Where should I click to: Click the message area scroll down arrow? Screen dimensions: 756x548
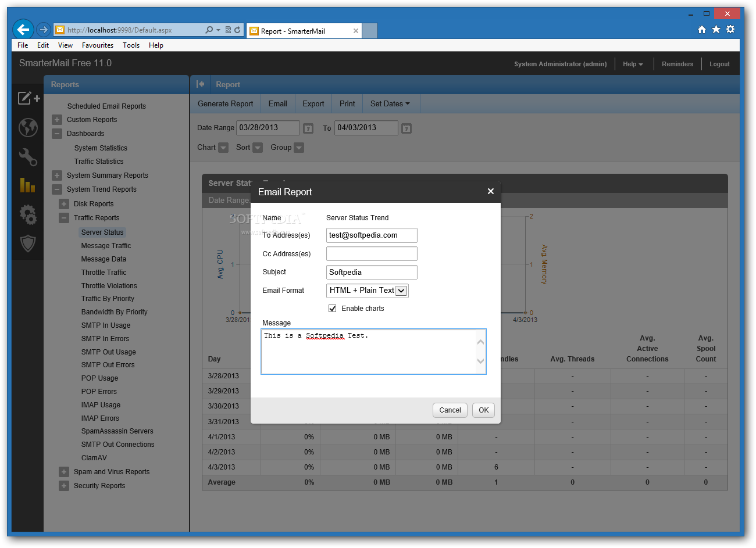(480, 361)
